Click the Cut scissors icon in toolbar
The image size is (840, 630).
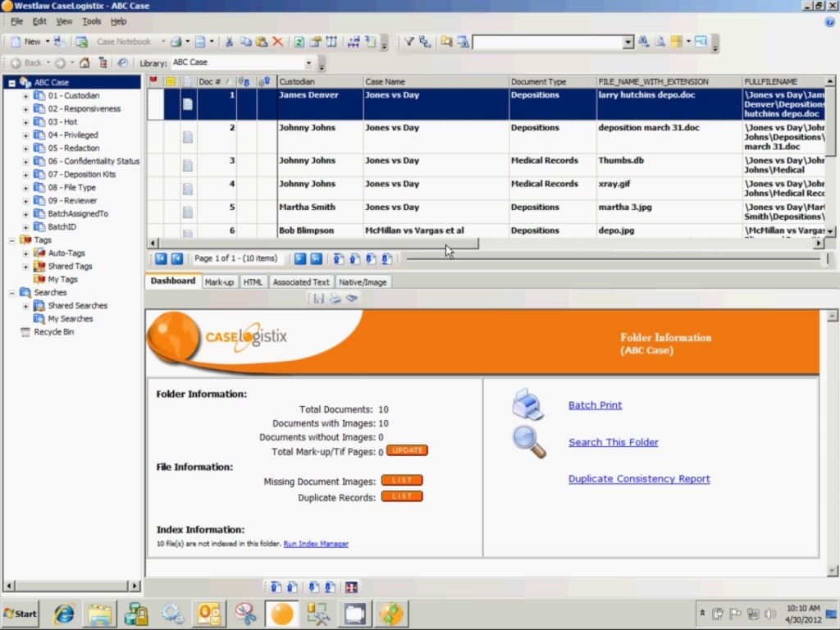[230, 42]
